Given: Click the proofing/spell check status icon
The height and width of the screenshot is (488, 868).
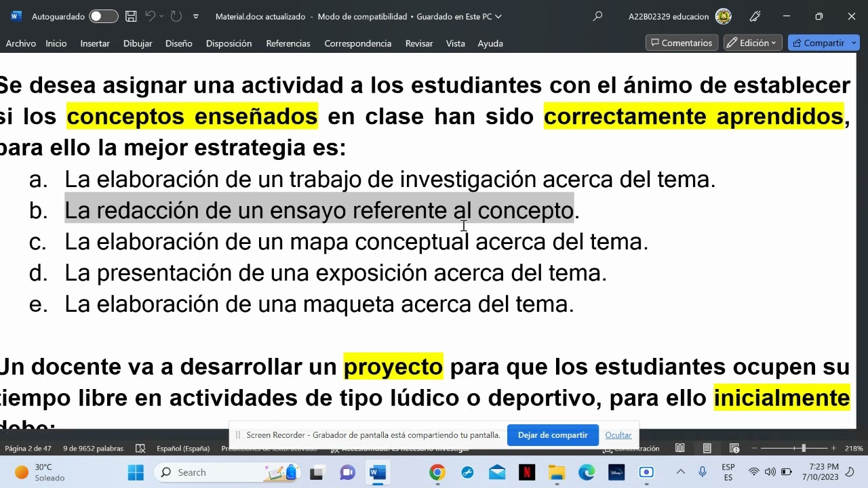Looking at the screenshot, I should click(x=140, y=449).
